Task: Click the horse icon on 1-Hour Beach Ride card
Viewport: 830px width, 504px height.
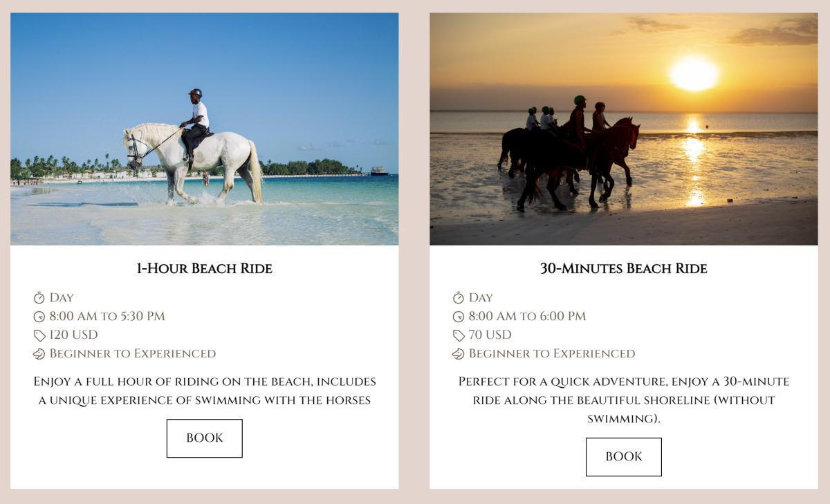Action: pos(39,354)
